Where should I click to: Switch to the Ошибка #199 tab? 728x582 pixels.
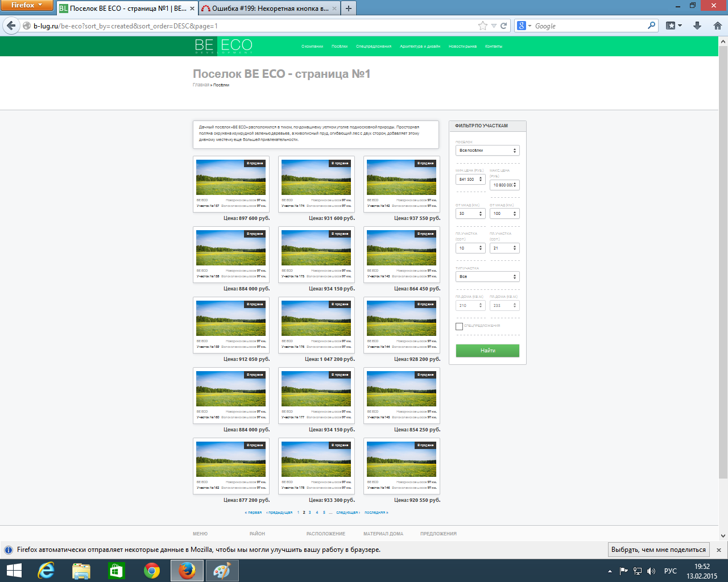[267, 9]
